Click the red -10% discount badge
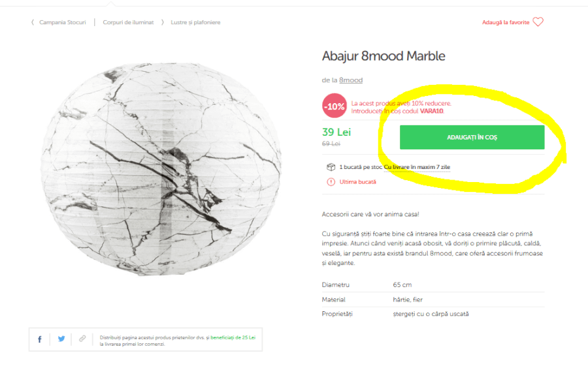 pyautogui.click(x=334, y=106)
